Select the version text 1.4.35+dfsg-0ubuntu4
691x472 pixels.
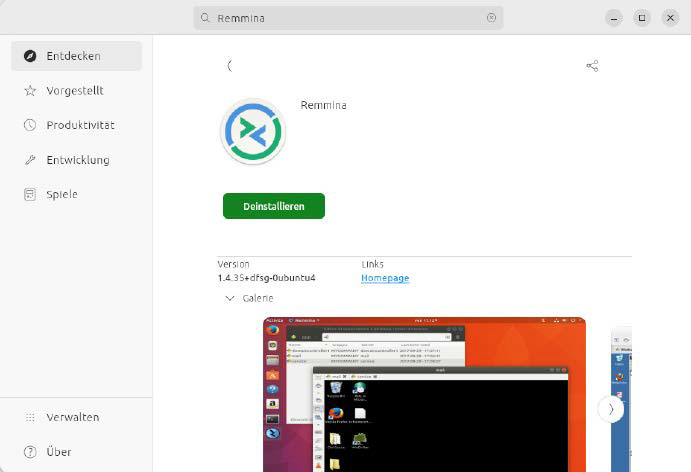(x=267, y=278)
